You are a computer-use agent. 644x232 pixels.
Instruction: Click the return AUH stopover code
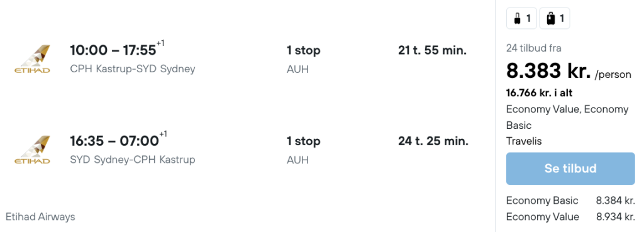tap(297, 160)
